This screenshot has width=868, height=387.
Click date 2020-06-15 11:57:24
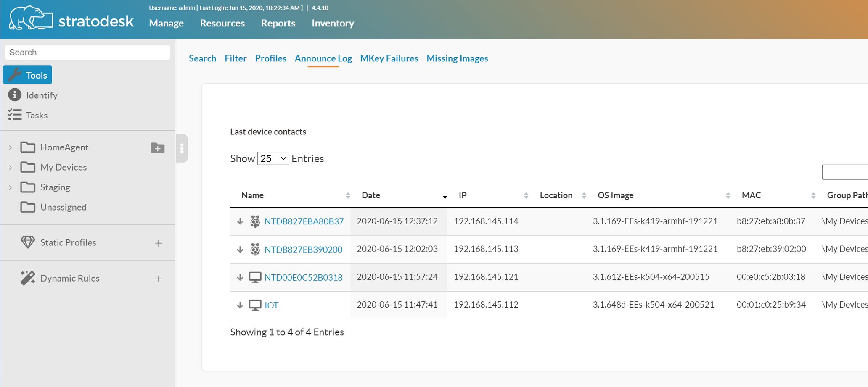click(397, 277)
